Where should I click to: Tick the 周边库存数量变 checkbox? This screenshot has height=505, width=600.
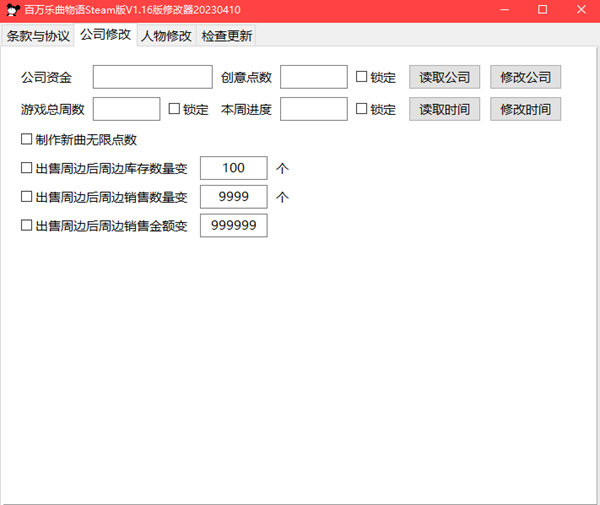click(x=27, y=168)
